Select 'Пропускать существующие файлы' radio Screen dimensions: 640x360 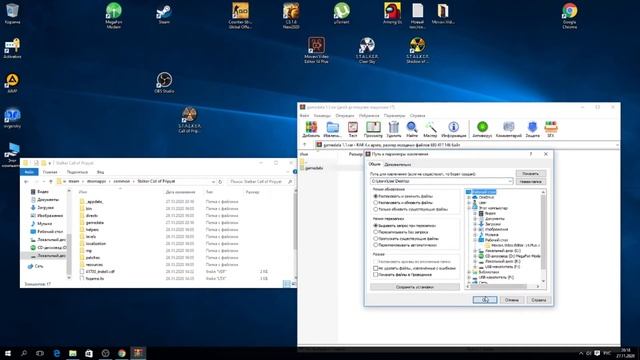coord(376,238)
